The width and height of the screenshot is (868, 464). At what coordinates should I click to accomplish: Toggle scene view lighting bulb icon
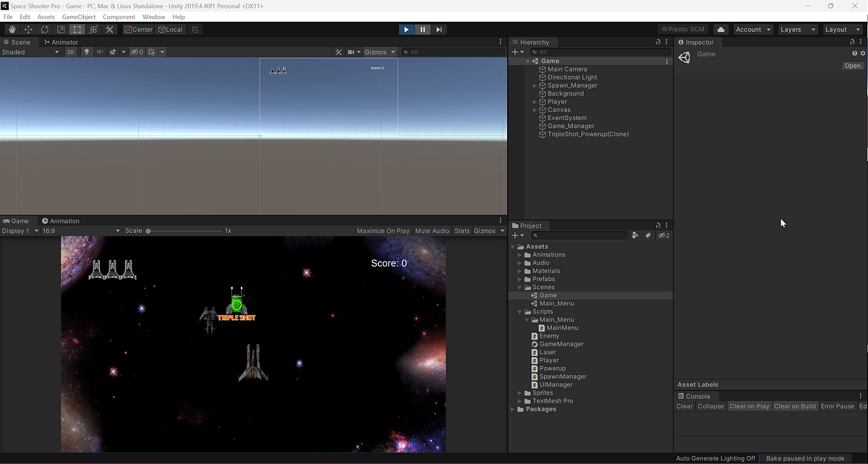coord(88,51)
